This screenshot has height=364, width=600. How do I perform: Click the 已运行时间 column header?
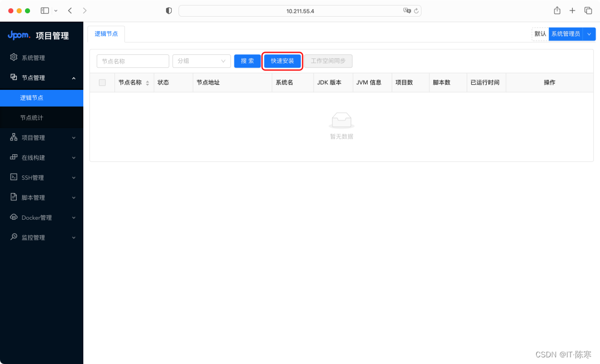[x=485, y=82]
